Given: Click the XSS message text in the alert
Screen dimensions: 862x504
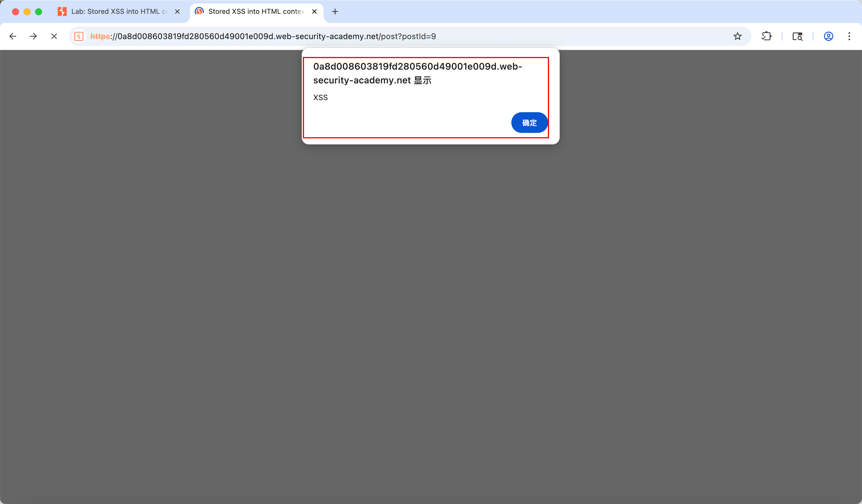Looking at the screenshot, I should click(x=320, y=98).
